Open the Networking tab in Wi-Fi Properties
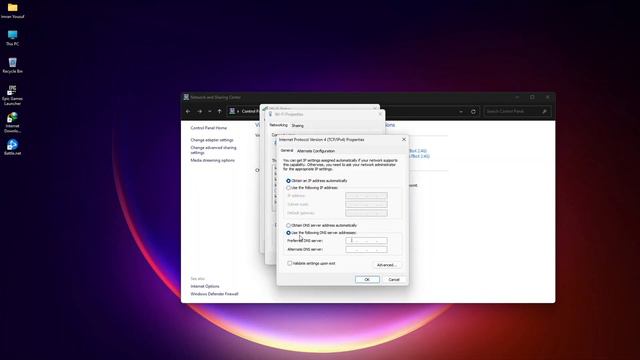 278,125
